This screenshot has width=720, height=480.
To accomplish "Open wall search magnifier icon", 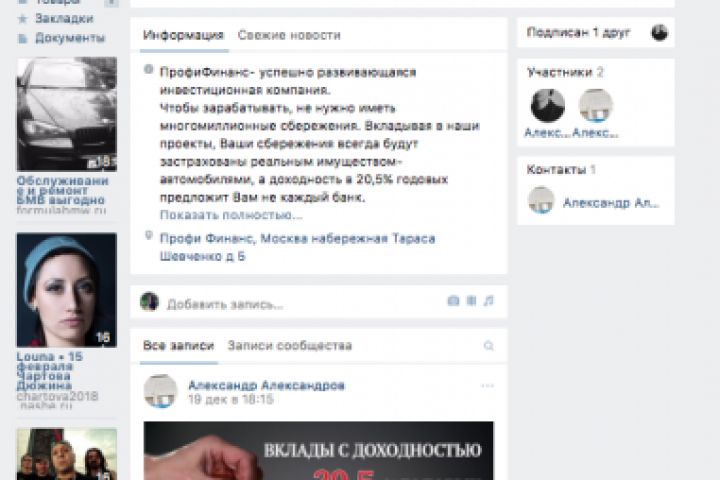I will (489, 345).
